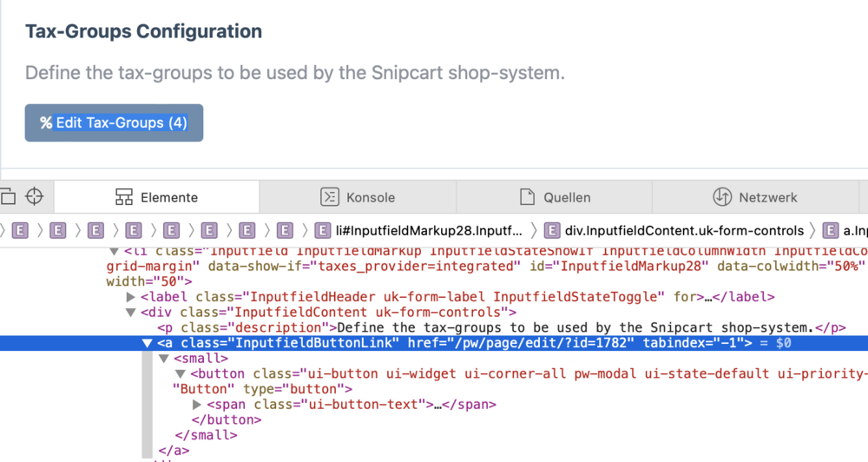
Task: Switch to the Netzwerk tab
Action: click(755, 198)
